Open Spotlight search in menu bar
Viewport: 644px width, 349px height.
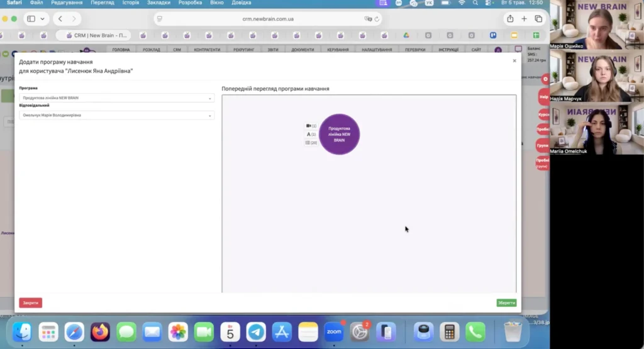point(475,3)
